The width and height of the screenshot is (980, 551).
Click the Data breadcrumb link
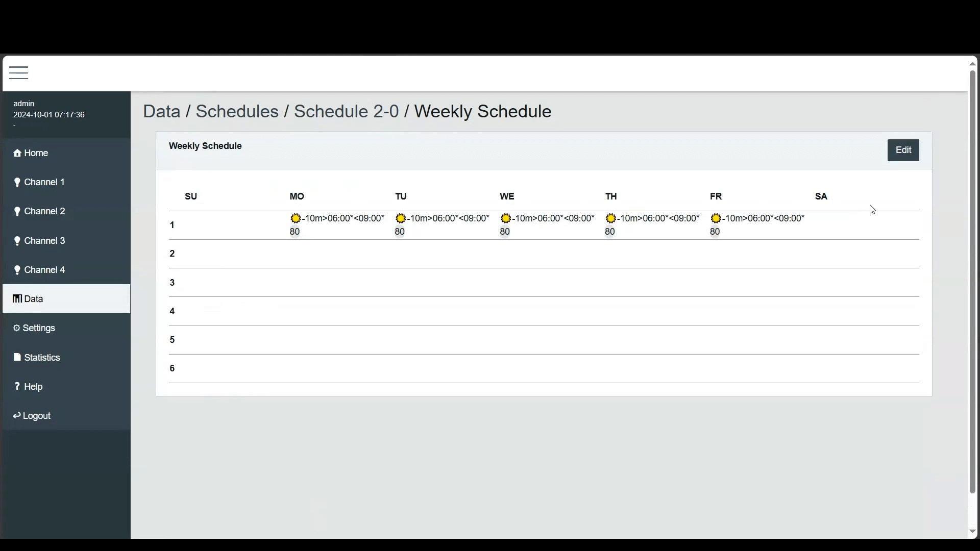pos(161,112)
